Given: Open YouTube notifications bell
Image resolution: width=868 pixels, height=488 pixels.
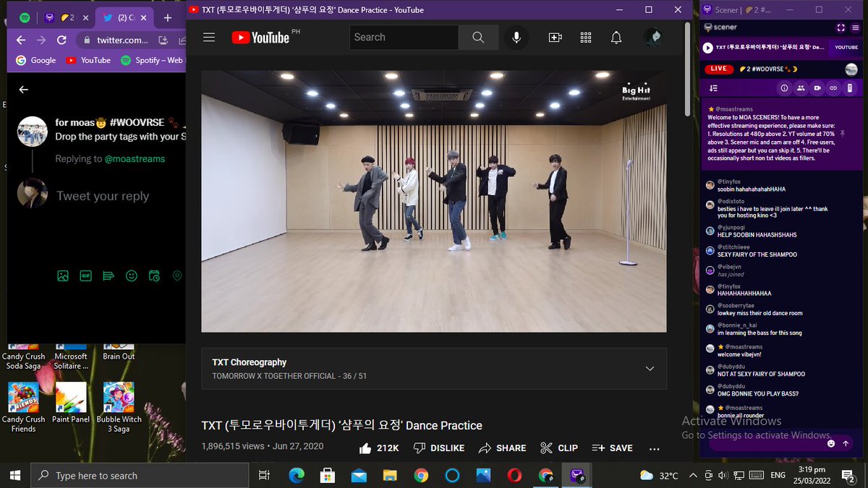Looking at the screenshot, I should click(x=616, y=37).
